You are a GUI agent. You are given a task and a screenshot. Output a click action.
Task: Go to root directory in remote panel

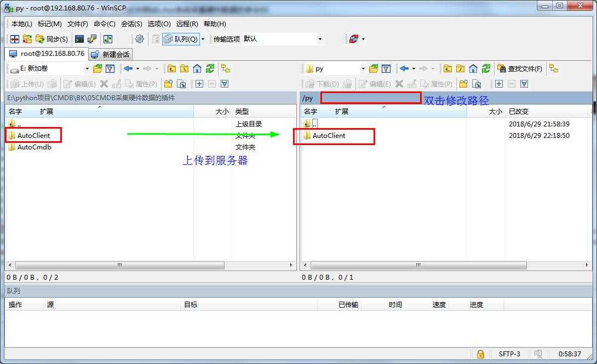460,68
